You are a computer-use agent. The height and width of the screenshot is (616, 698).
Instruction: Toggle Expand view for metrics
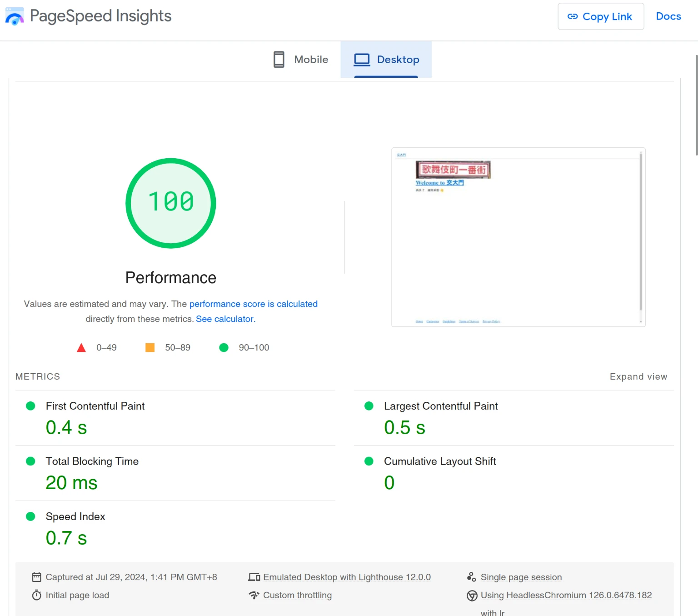pyautogui.click(x=638, y=376)
